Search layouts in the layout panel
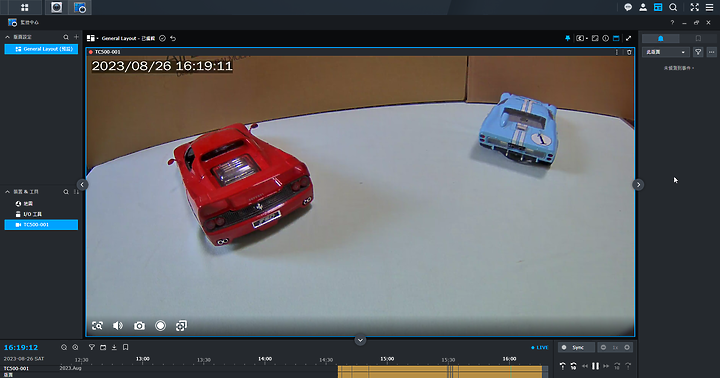This screenshot has height=378, width=720. (x=66, y=37)
